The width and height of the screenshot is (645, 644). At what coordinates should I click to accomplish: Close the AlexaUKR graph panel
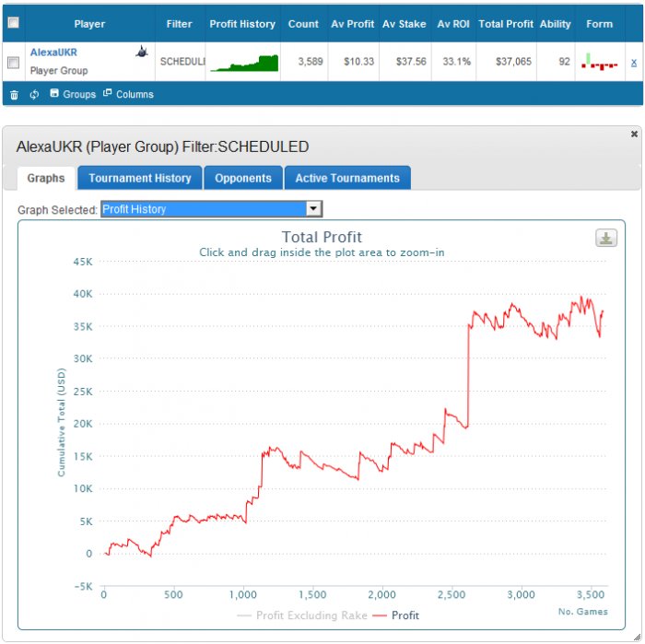634,135
